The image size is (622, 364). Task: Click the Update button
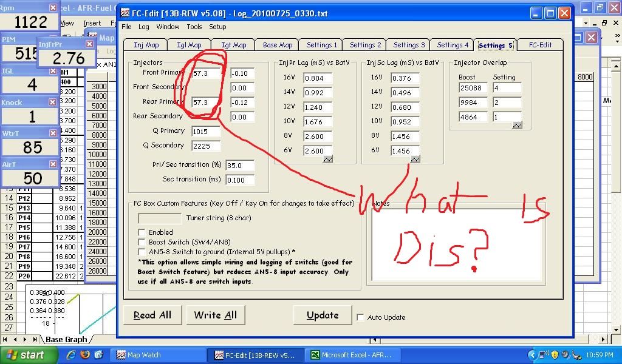click(x=323, y=315)
